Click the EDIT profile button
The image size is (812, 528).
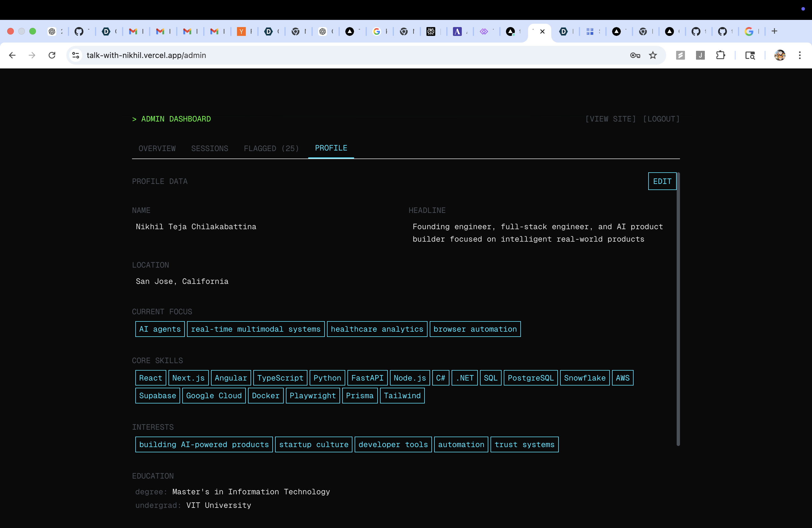point(662,181)
